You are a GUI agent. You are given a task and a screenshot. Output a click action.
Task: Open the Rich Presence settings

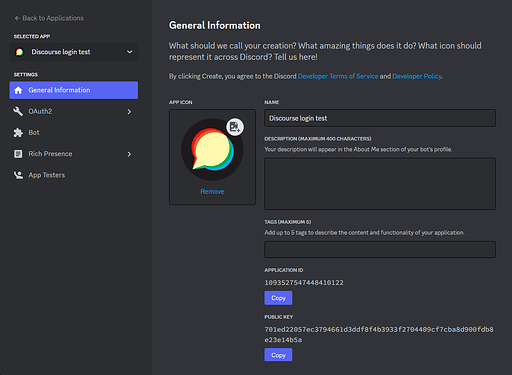click(74, 154)
